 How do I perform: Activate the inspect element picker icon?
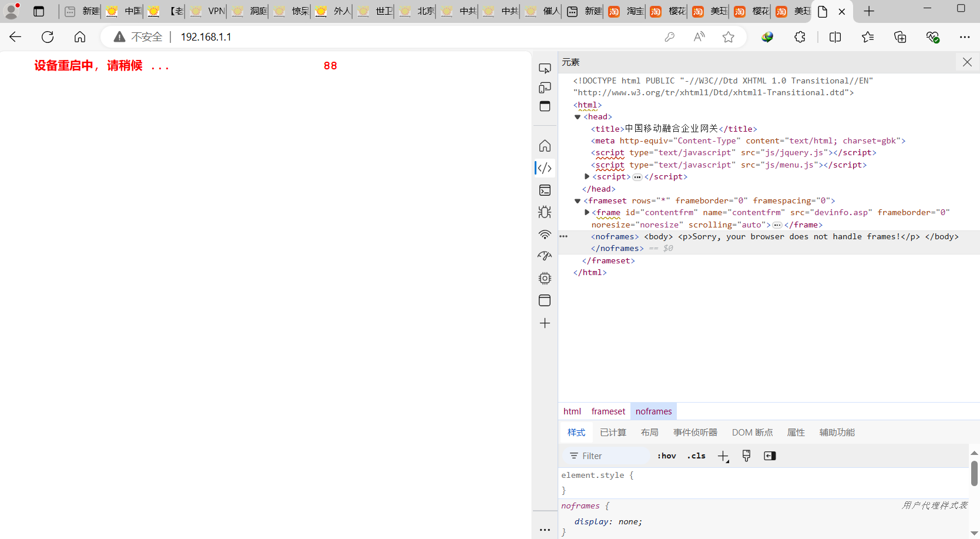click(545, 68)
